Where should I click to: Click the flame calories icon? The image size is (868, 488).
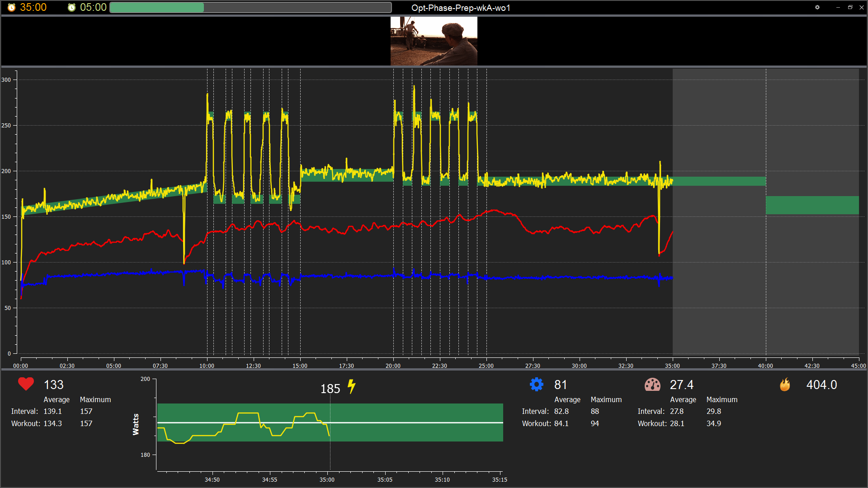point(785,385)
